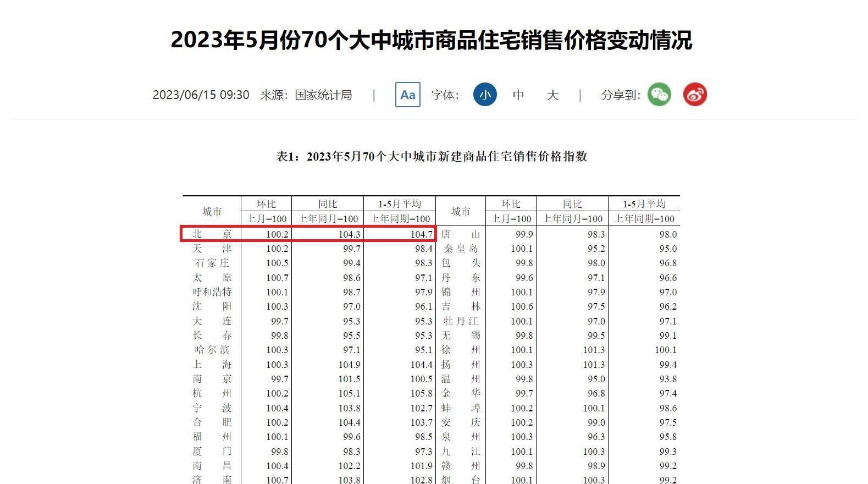This screenshot has width=868, height=484.
Task: Select the 秦皇岛 city cell
Action: 461,249
